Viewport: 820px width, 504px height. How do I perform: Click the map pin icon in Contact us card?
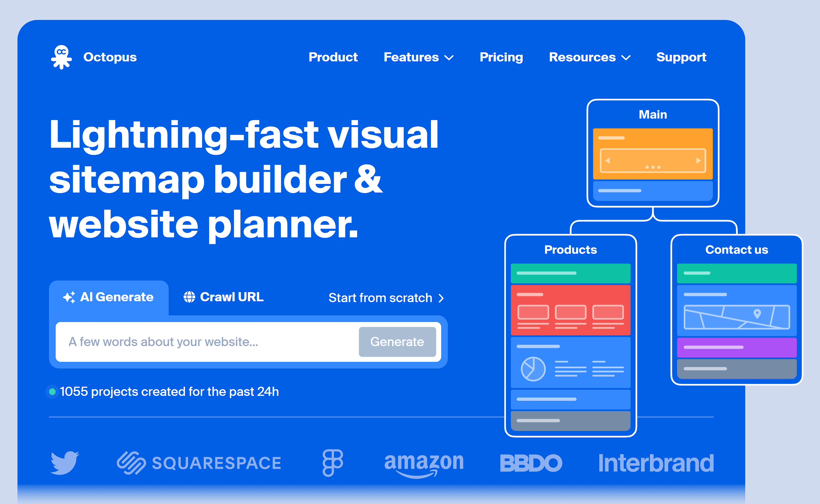tap(758, 314)
